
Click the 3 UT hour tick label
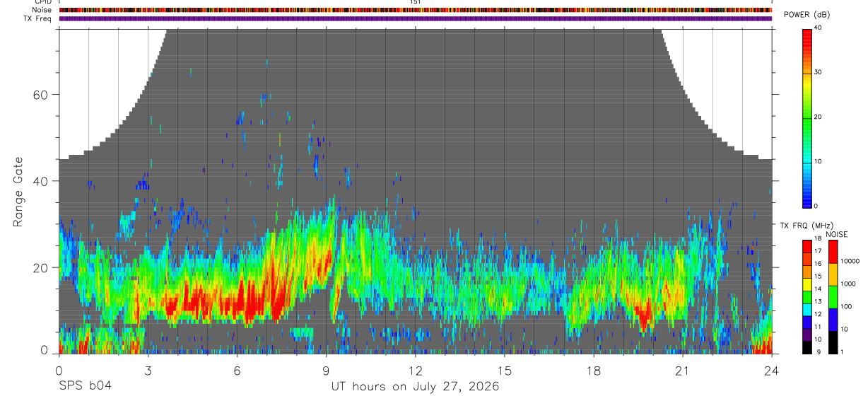(148, 371)
